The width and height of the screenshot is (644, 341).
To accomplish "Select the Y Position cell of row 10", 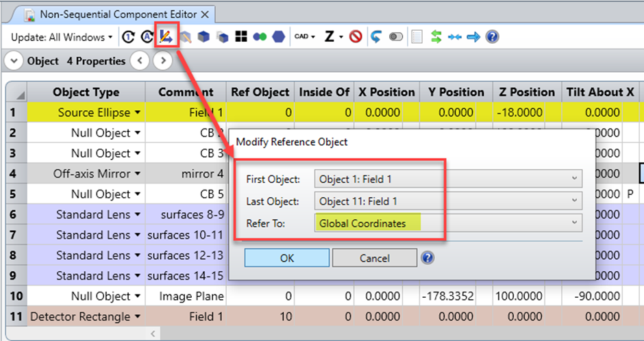I will point(453,296).
